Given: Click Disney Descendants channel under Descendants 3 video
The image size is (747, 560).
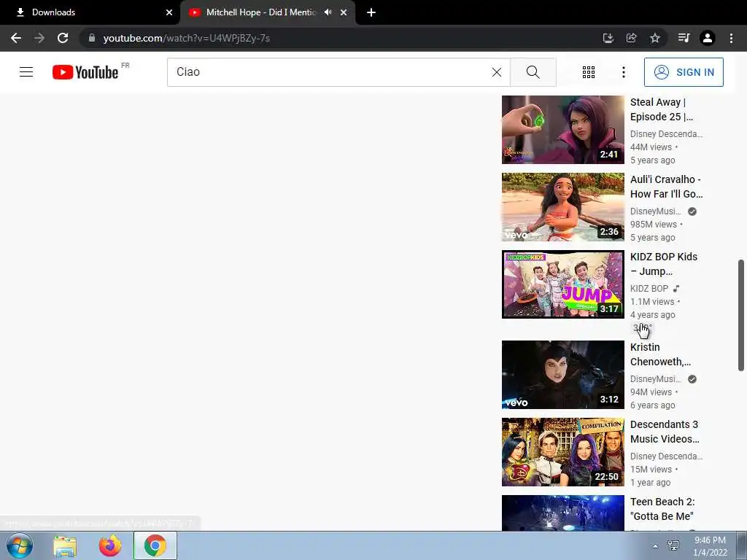Looking at the screenshot, I should pos(666,456).
